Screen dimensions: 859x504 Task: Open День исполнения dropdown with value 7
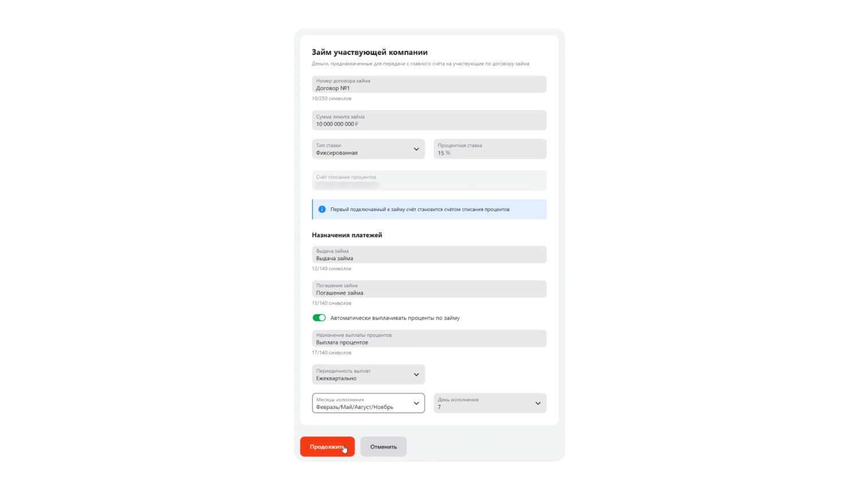point(490,403)
